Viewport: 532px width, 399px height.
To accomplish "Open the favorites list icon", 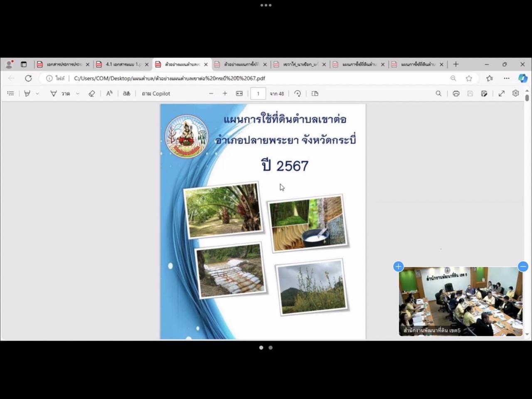I will coord(490,78).
